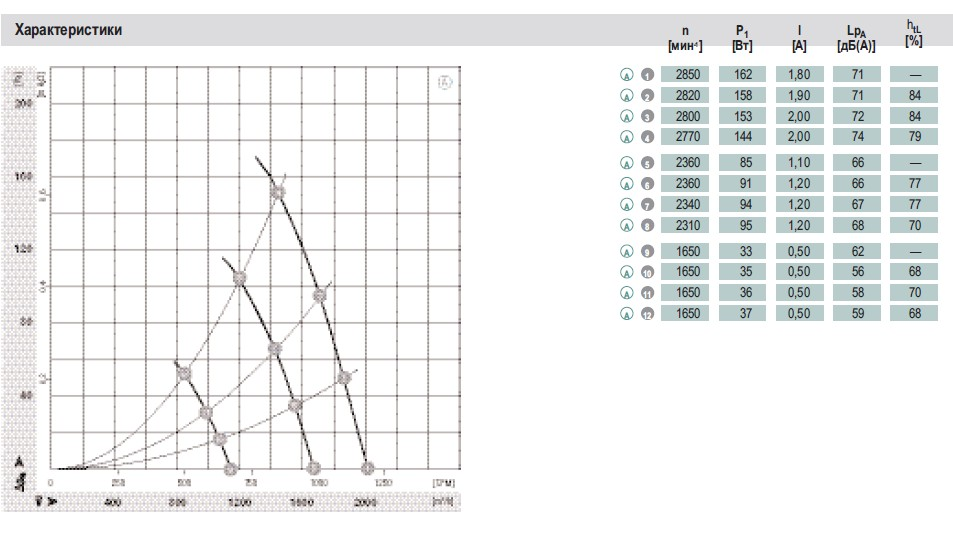Viewport: 953px width, 534px height.
Task: Click the 91 watt power cell
Action: coord(742,183)
